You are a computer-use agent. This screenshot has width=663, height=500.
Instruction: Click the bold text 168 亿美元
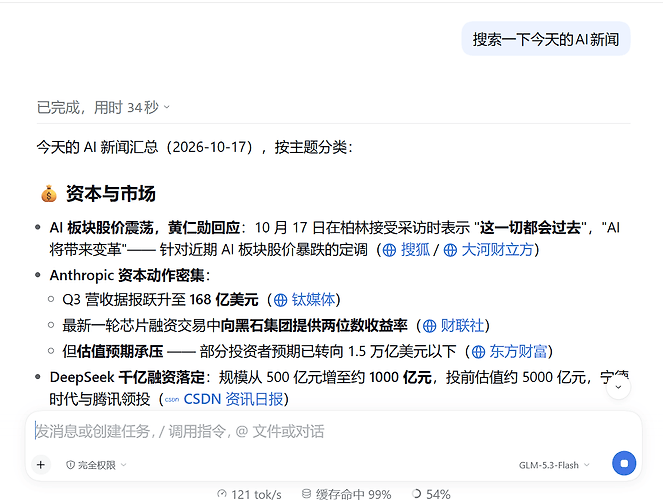[223, 300]
